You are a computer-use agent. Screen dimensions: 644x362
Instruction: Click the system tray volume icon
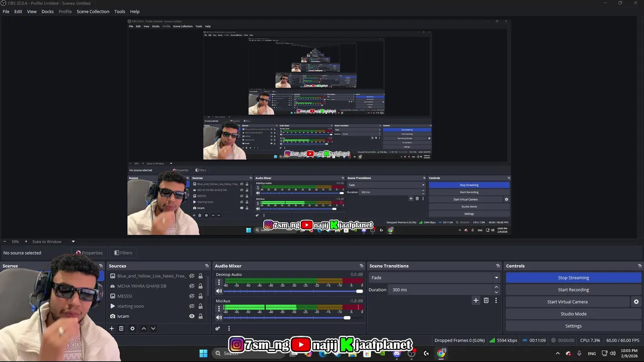[x=614, y=353]
